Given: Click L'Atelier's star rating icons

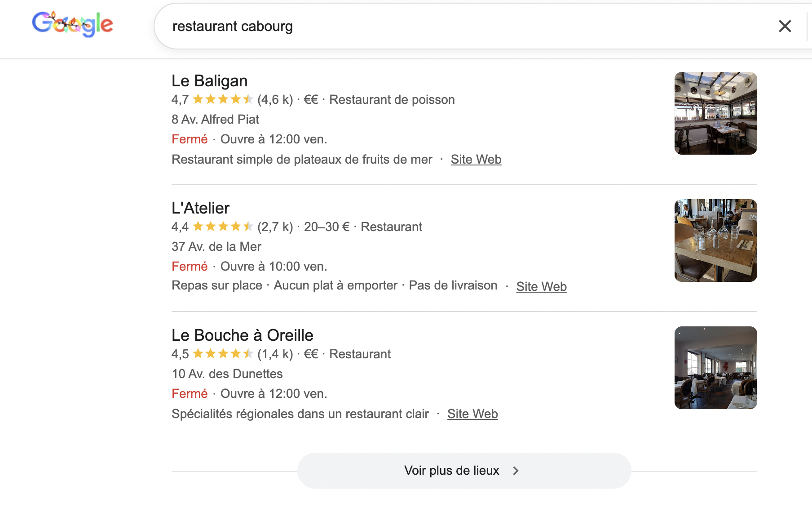Looking at the screenshot, I should [x=223, y=227].
